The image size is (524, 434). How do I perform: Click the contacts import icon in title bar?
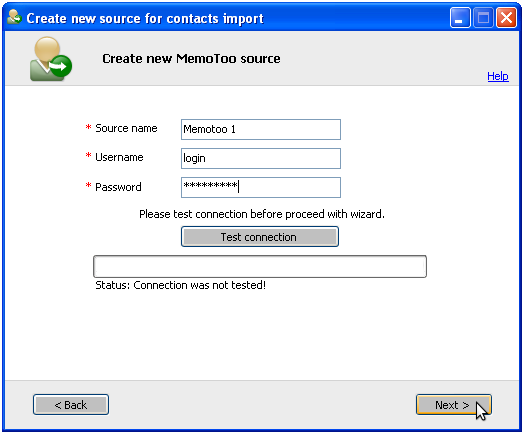(x=14, y=17)
